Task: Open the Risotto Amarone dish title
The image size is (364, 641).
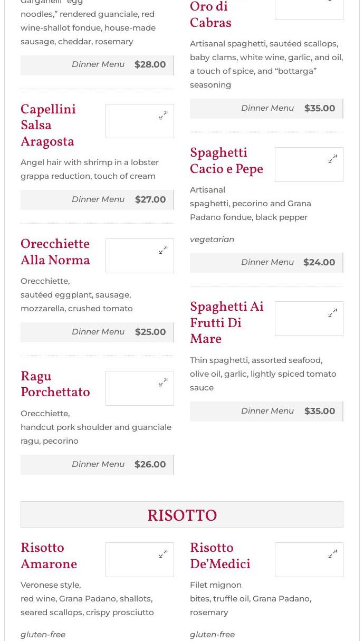Action: [x=49, y=556]
